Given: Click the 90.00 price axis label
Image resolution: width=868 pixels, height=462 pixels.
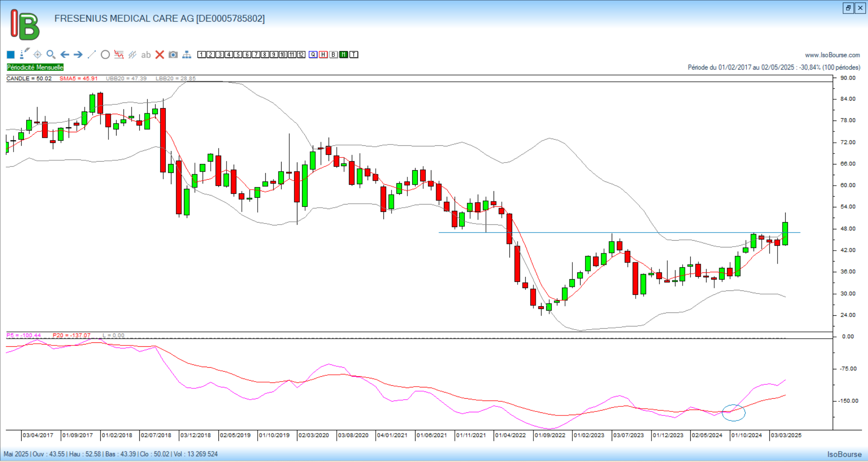Looking at the screenshot, I should tap(848, 78).
